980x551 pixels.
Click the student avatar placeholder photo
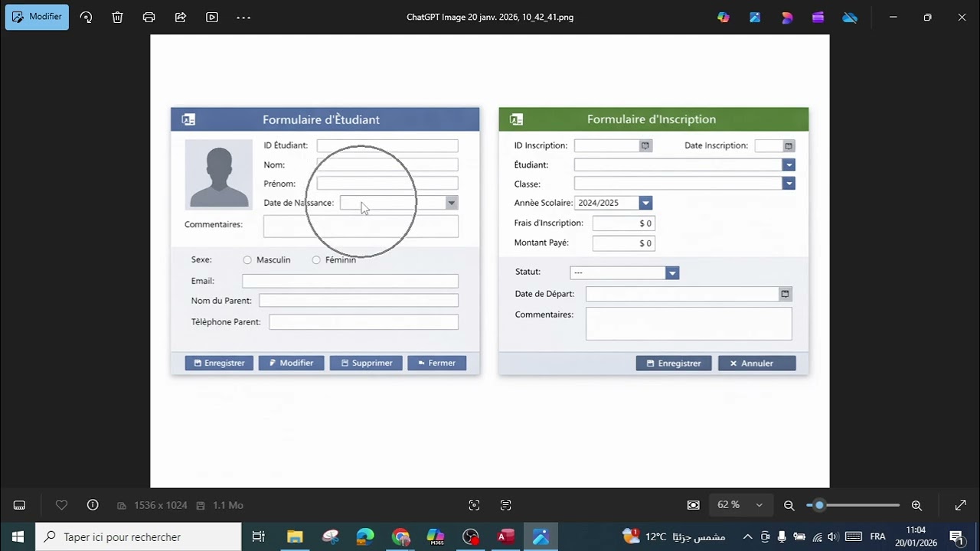tap(219, 174)
